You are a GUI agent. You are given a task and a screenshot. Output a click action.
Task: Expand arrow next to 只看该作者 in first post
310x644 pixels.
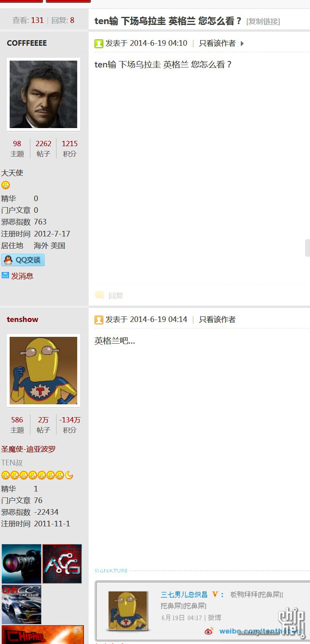242,43
